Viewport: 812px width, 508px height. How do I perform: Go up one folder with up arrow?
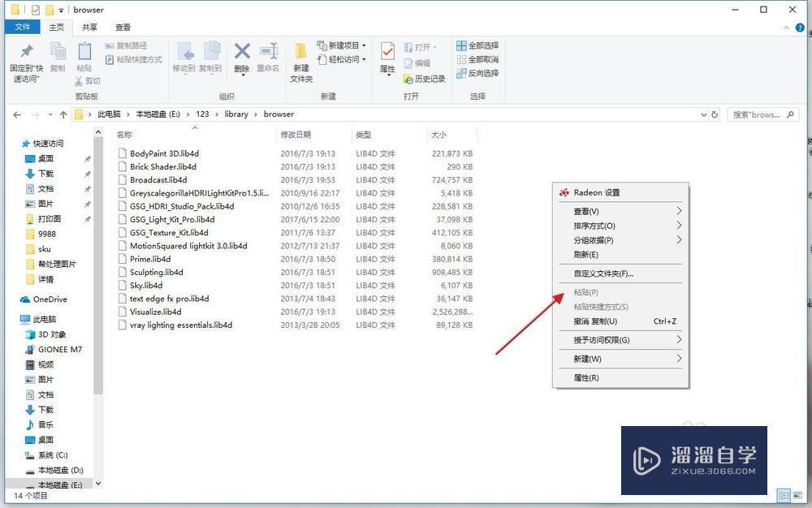63,114
